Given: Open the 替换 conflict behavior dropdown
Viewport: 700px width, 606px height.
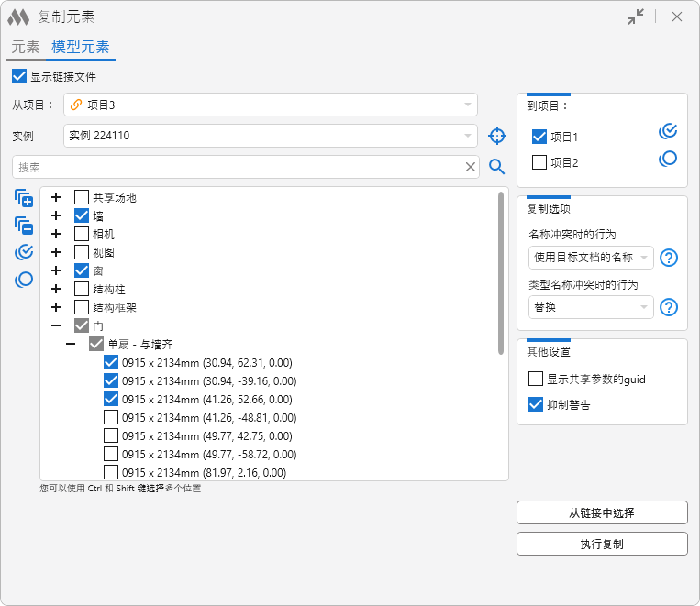Looking at the screenshot, I should click(591, 307).
